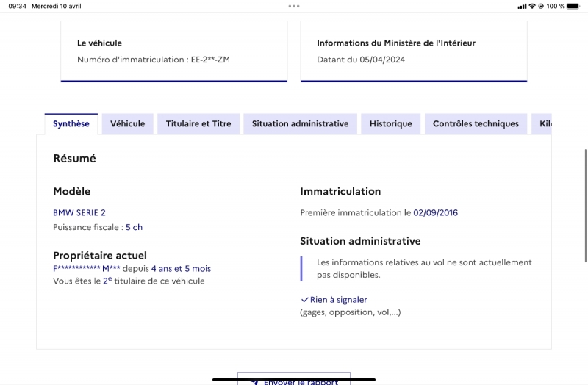This screenshot has width=588, height=385.
Task: Click the vertical page scrollbar
Action: tap(586, 206)
